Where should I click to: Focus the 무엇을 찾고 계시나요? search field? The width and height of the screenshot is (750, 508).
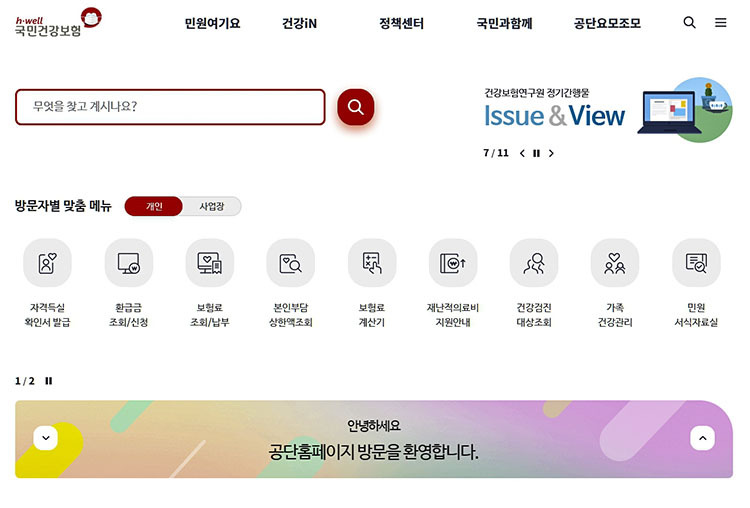170,107
